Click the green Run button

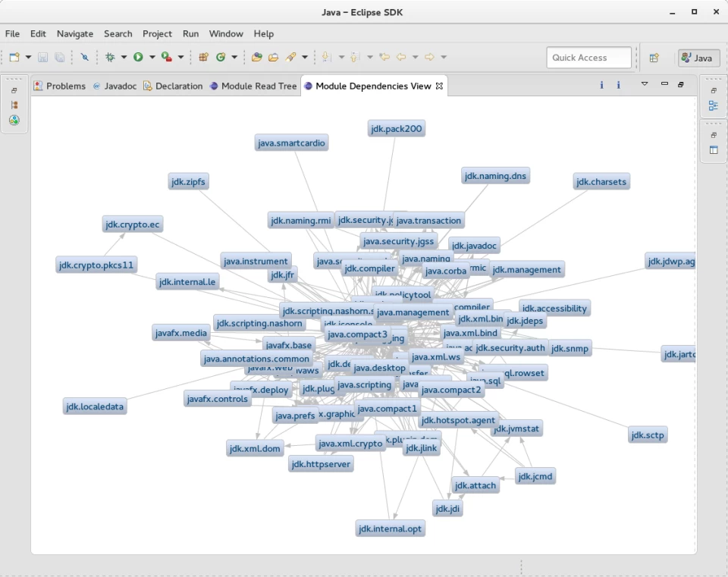tap(138, 57)
